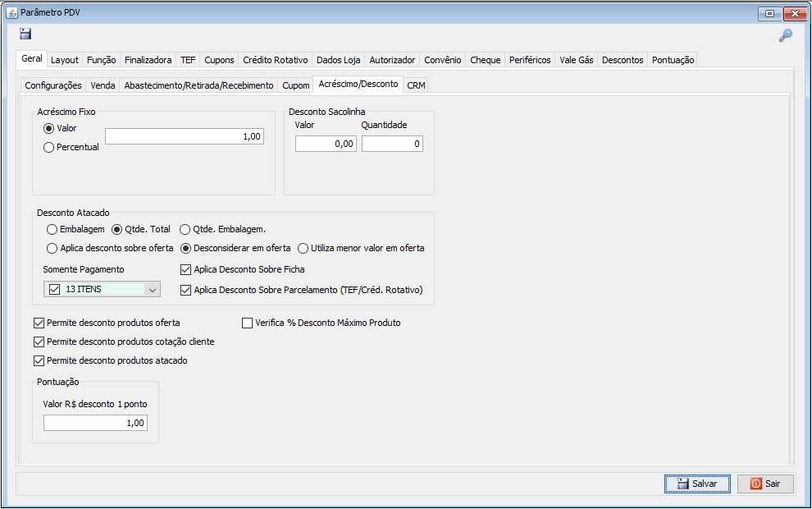Go to the Periféricos tab
Screen dimensions: 812x509
click(x=529, y=60)
